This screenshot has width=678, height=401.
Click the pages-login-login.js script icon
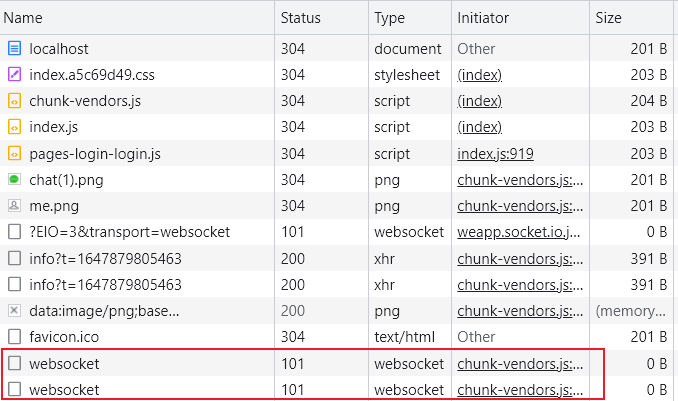[14, 154]
